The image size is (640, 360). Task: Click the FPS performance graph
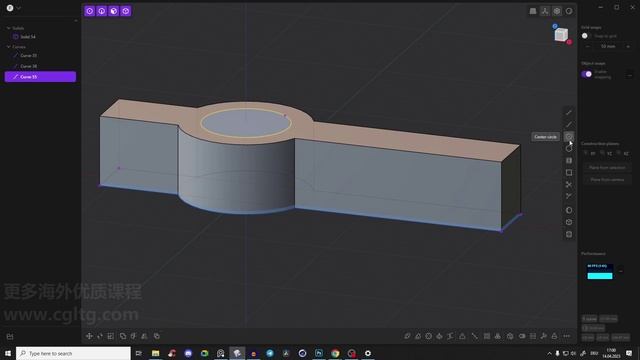(x=600, y=271)
